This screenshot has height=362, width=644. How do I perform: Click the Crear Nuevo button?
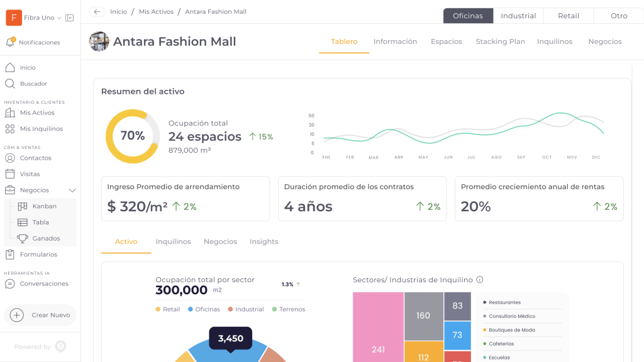[40, 315]
